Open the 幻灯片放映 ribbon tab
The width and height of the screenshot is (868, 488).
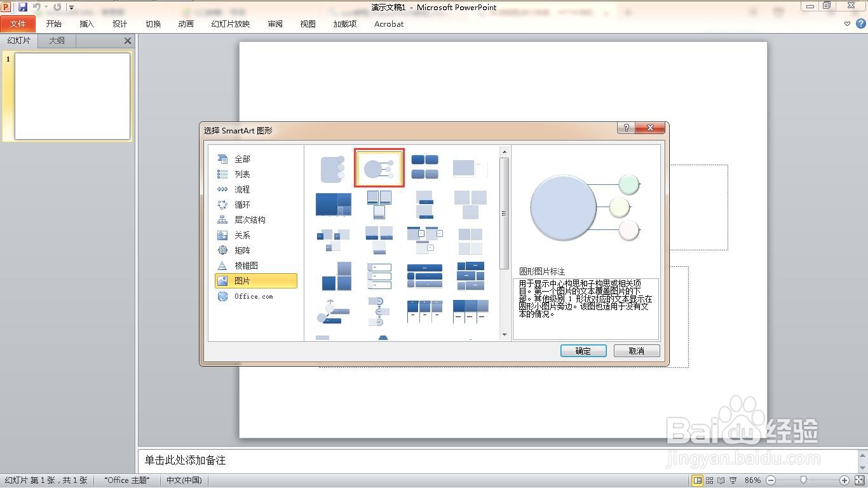(231, 24)
